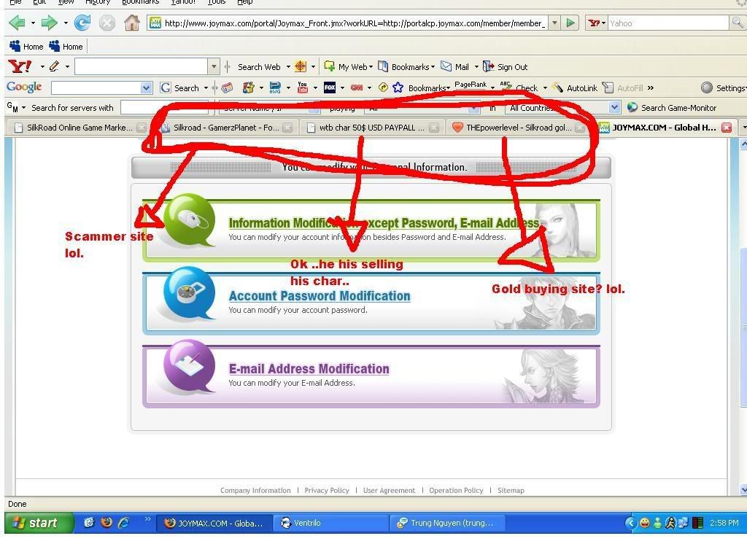
Task: Open the Privacy Policy footer link
Action: click(327, 490)
